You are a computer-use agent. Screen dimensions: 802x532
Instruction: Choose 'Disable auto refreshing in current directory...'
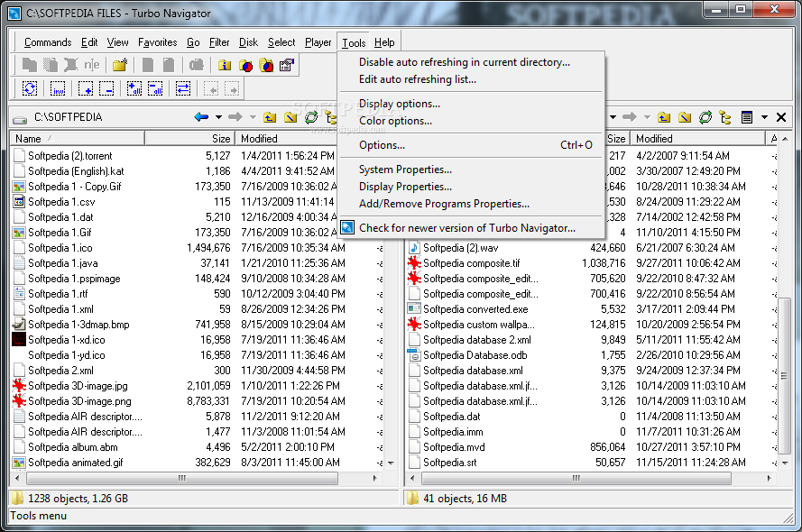pyautogui.click(x=471, y=62)
